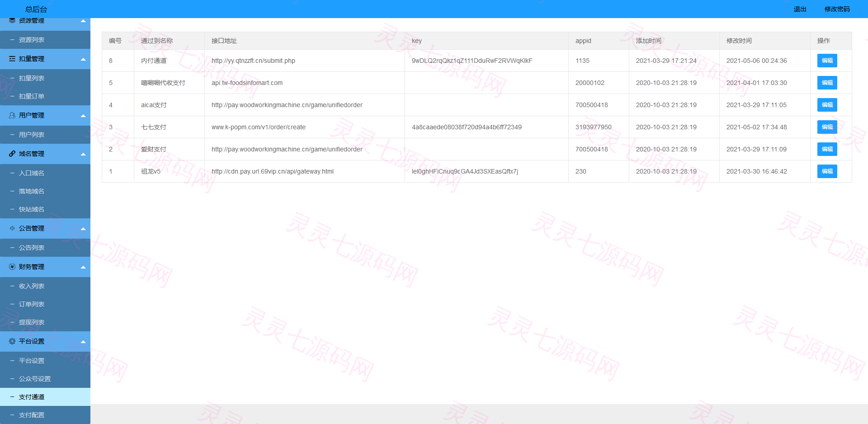
Task: Collapse the 用户管理 section arrow
Action: tap(83, 116)
